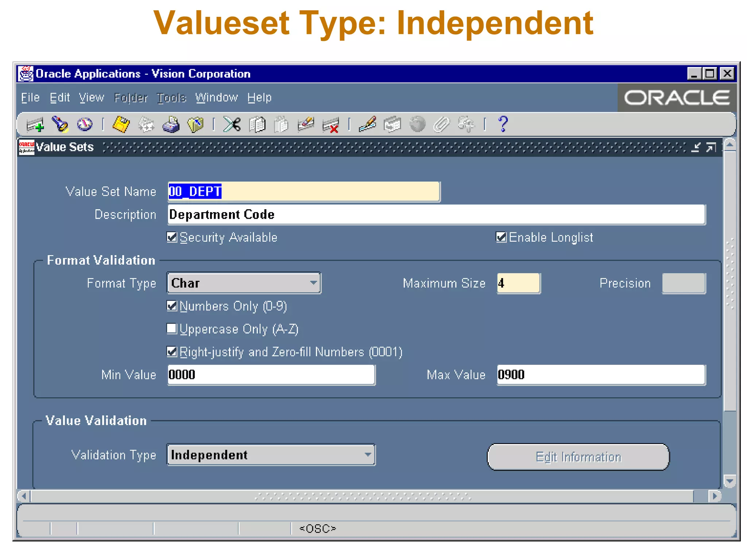Click the greyed Next Step icon
Screen dimensions: 747x560
point(146,125)
